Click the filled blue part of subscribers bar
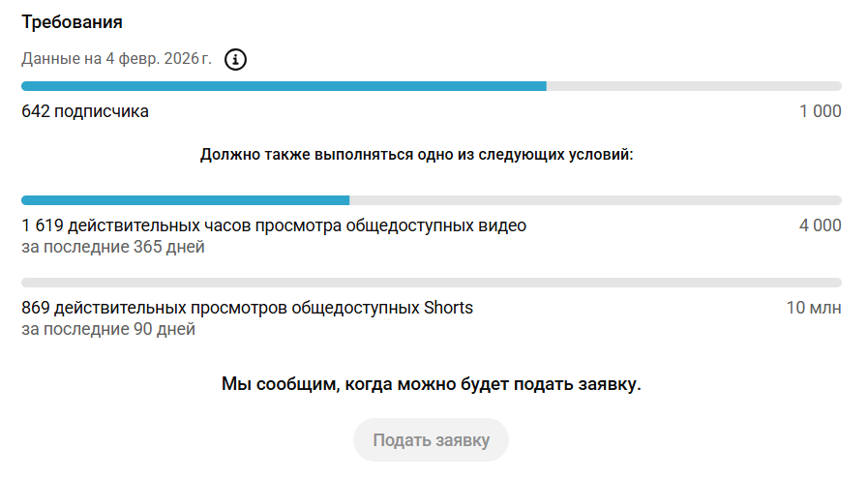868x479 pixels. (x=281, y=86)
